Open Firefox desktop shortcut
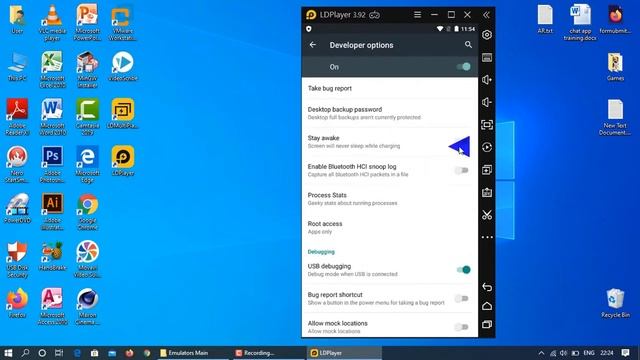Screen dimensions: 640x360 point(17,303)
